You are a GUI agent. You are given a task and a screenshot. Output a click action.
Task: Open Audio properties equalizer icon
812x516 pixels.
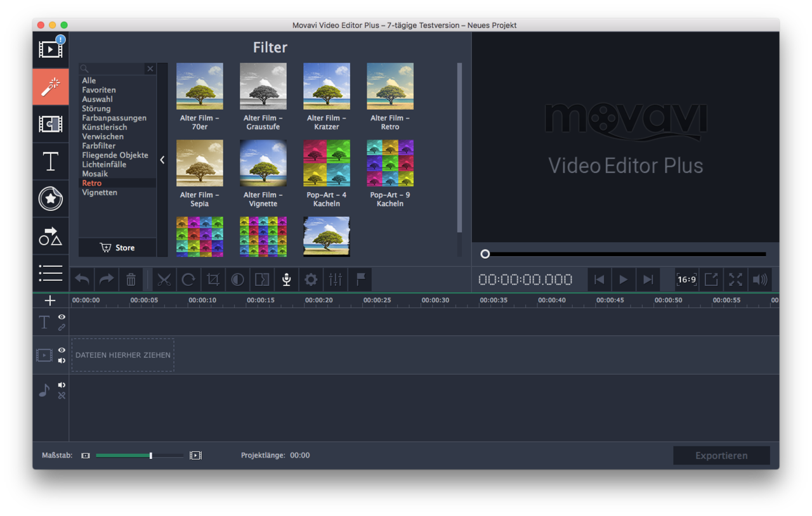[x=336, y=280]
